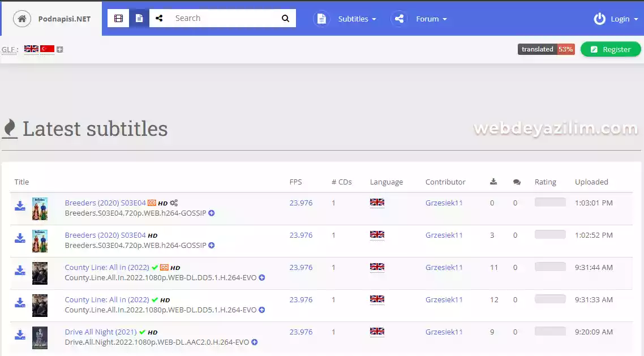The height and width of the screenshot is (356, 644).
Task: Select the document subtitle search mode
Action: click(x=139, y=19)
